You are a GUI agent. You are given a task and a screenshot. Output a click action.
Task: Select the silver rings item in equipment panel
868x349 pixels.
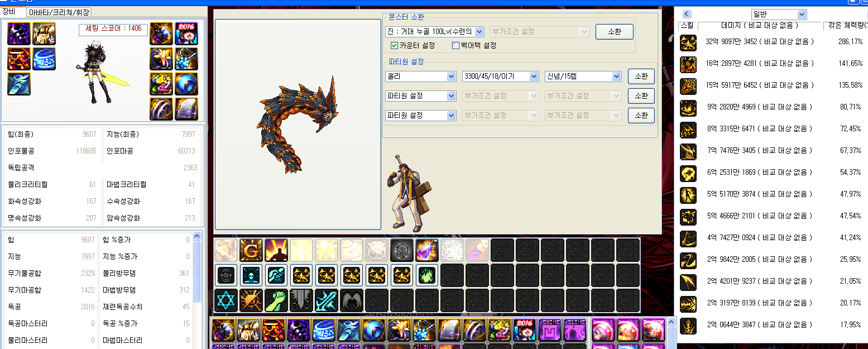point(161,109)
